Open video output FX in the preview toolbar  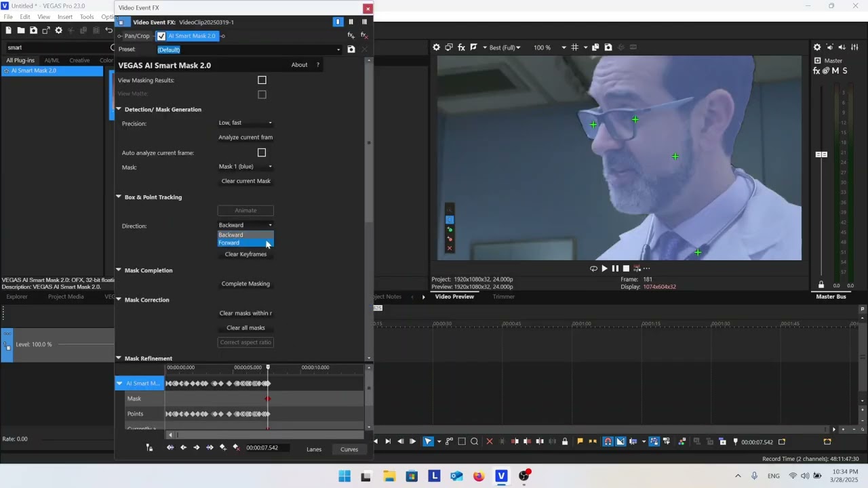point(461,47)
